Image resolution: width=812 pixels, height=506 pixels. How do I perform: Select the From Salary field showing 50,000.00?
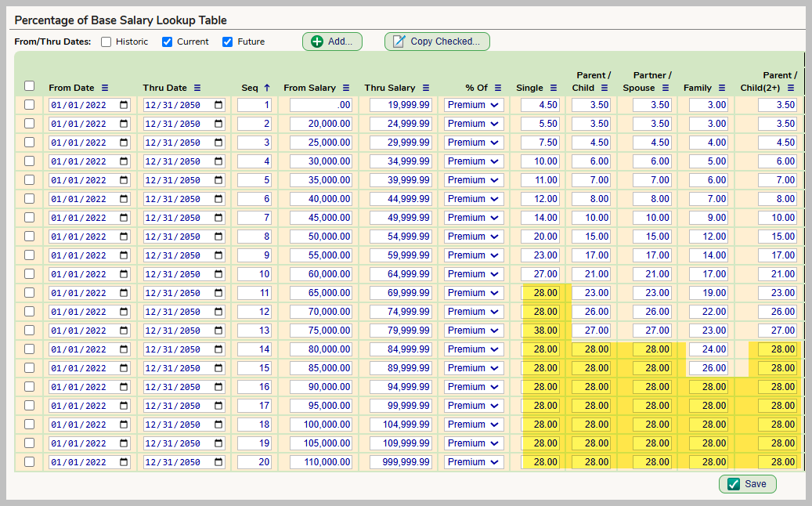[x=321, y=237]
